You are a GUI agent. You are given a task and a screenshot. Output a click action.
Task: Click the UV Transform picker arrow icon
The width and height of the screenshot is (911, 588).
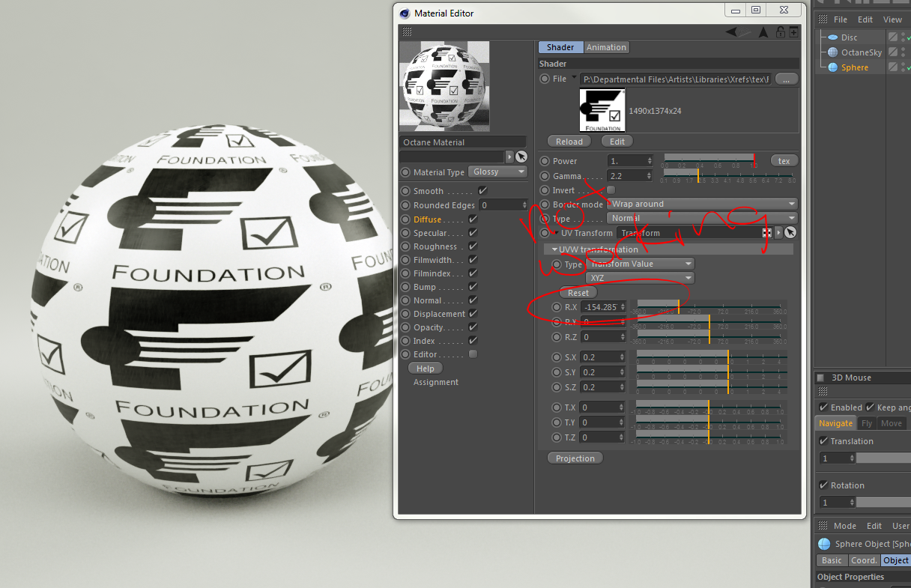point(790,233)
